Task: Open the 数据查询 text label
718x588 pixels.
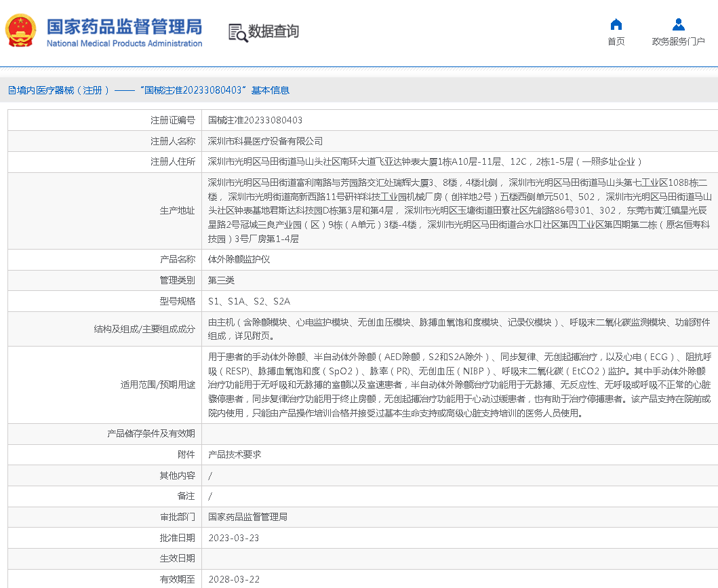Action: pyautogui.click(x=273, y=31)
